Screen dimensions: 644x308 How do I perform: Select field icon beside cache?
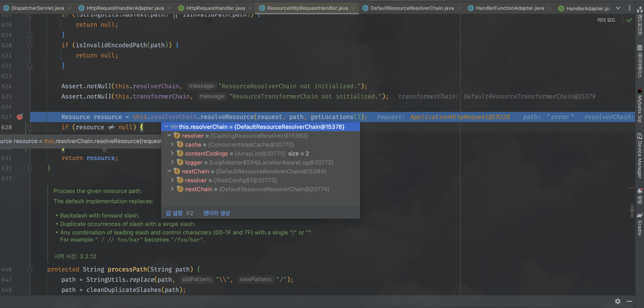click(x=180, y=144)
